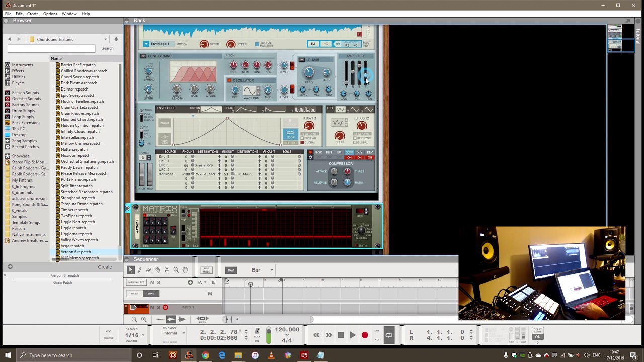Select the magnify tool in sequencer
The width and height of the screenshot is (644, 362).
[176, 270]
